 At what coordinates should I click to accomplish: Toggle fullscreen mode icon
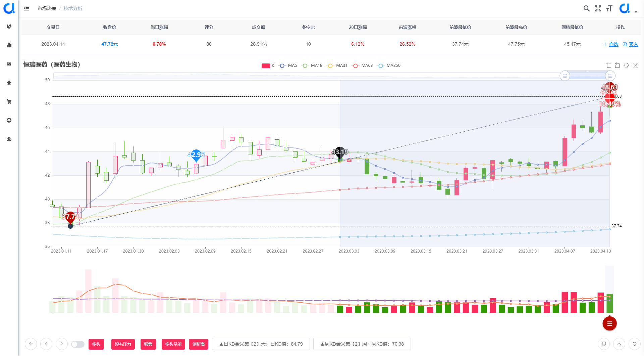pos(598,8)
